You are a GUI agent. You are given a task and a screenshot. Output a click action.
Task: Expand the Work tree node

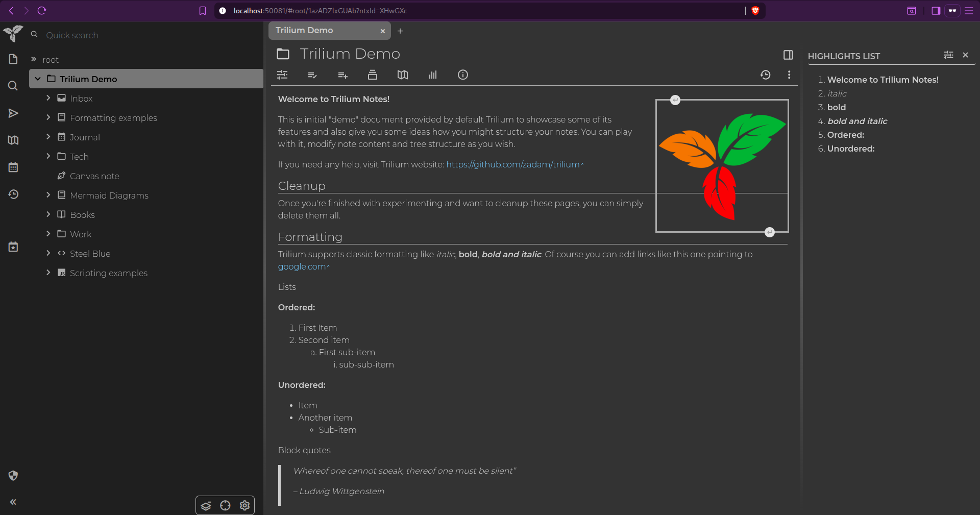[48, 234]
